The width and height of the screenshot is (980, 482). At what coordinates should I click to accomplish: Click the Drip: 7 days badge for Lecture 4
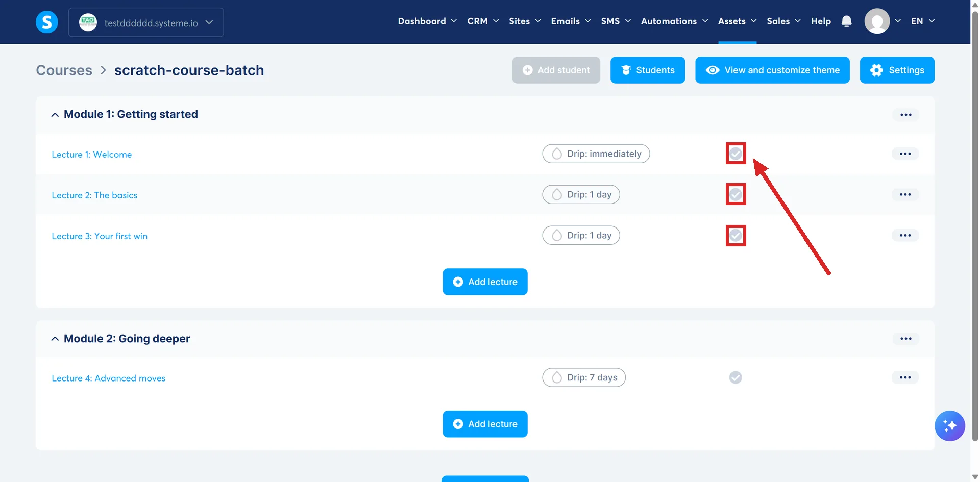point(584,377)
